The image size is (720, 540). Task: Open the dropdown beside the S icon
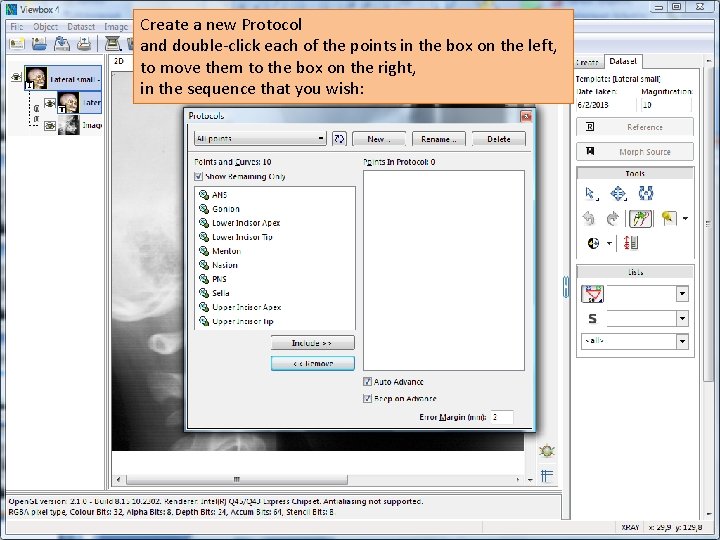pos(682,318)
